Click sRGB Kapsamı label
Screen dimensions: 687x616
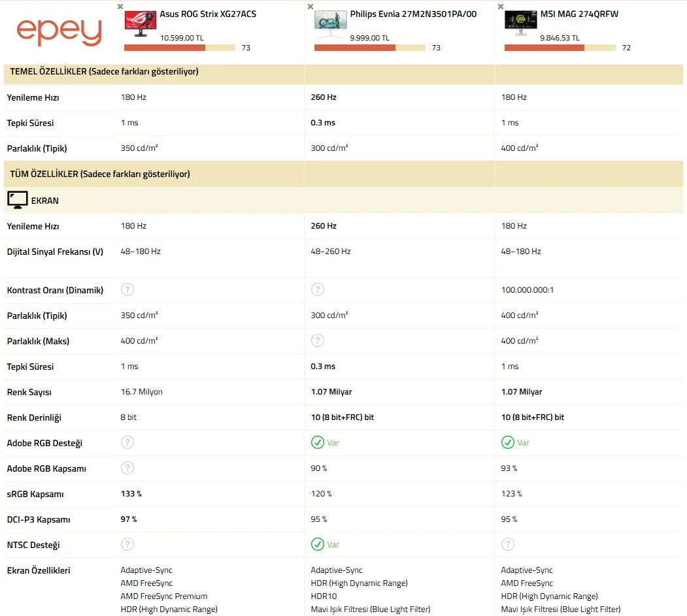point(35,494)
